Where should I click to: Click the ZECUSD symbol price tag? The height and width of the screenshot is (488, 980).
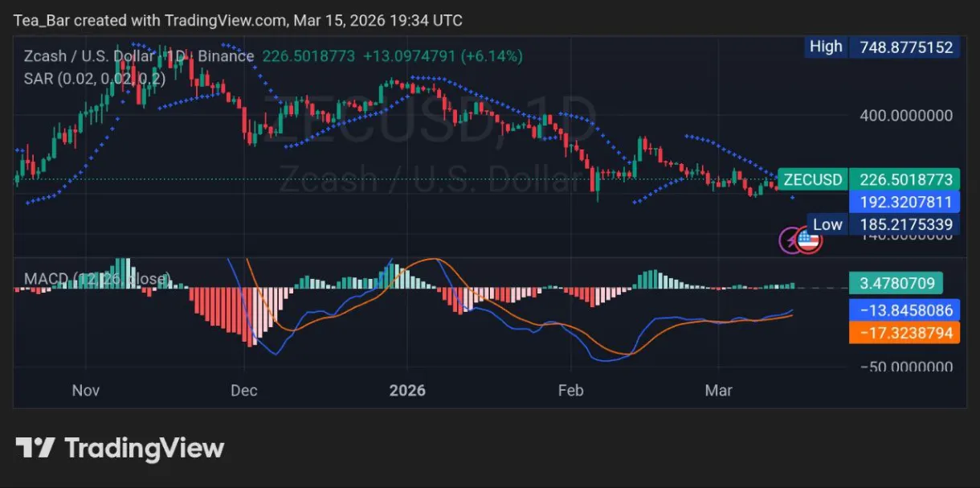814,179
